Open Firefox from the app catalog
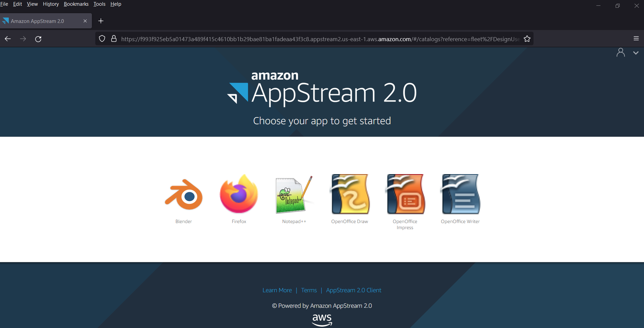This screenshot has width=644, height=328. [239, 194]
